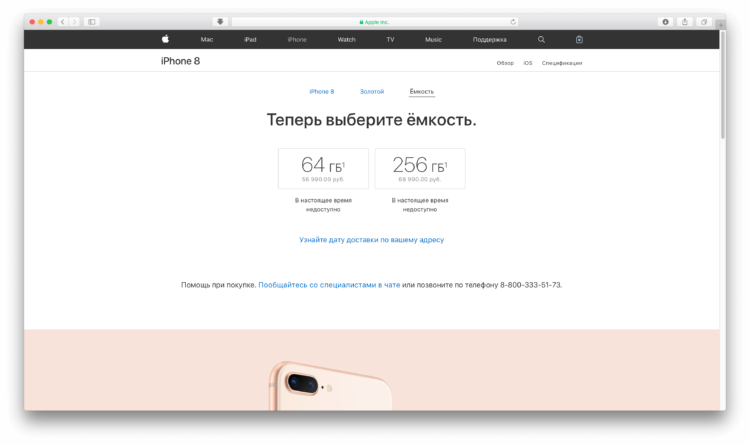Select the 256 ГБ capacity option
This screenshot has height=445, width=750.
coord(420,168)
